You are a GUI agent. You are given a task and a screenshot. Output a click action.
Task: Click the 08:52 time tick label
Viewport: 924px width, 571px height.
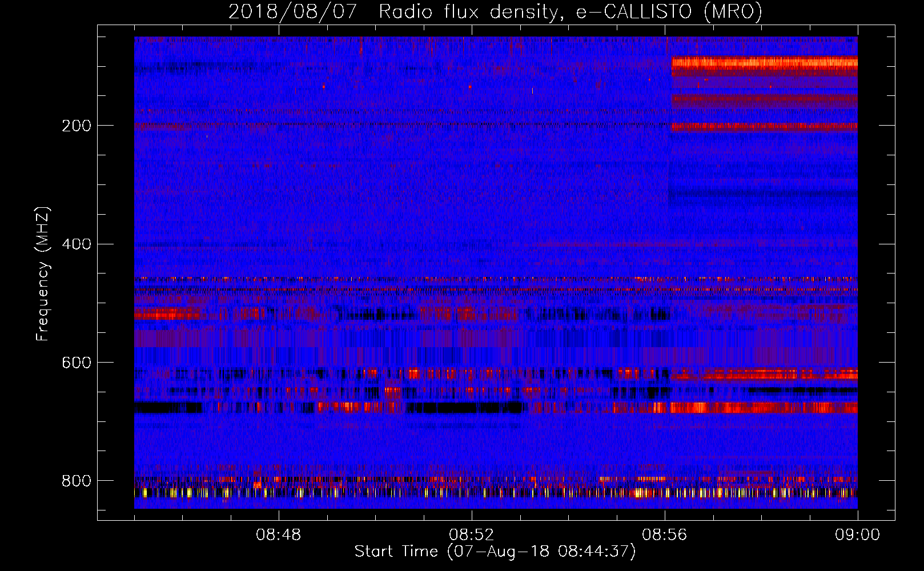click(471, 535)
